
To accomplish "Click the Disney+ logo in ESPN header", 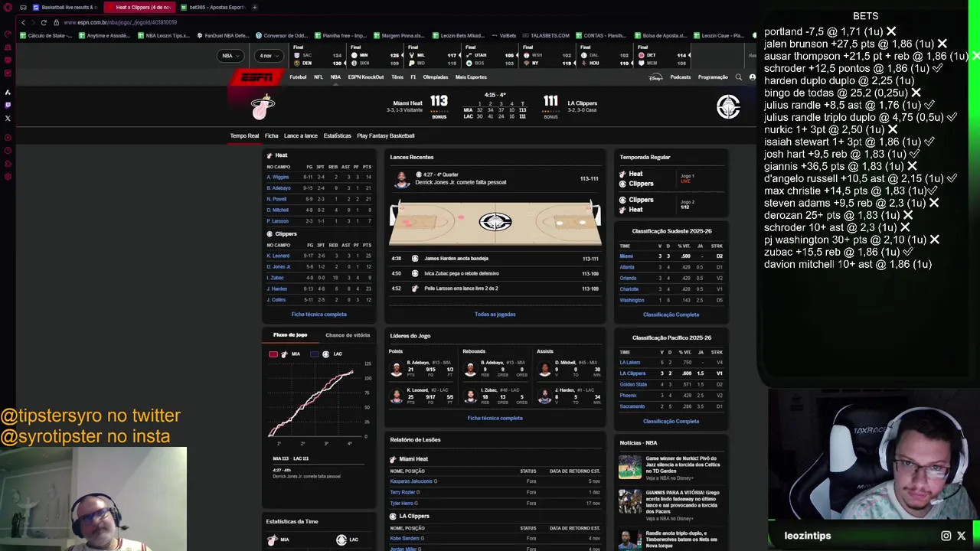I will [655, 77].
